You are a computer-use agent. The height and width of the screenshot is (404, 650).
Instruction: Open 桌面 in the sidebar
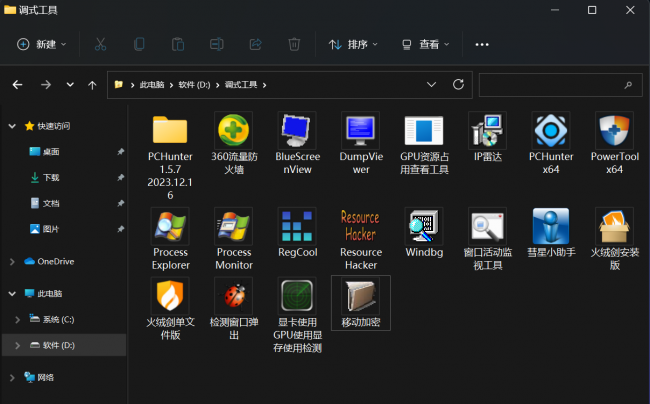click(x=51, y=152)
